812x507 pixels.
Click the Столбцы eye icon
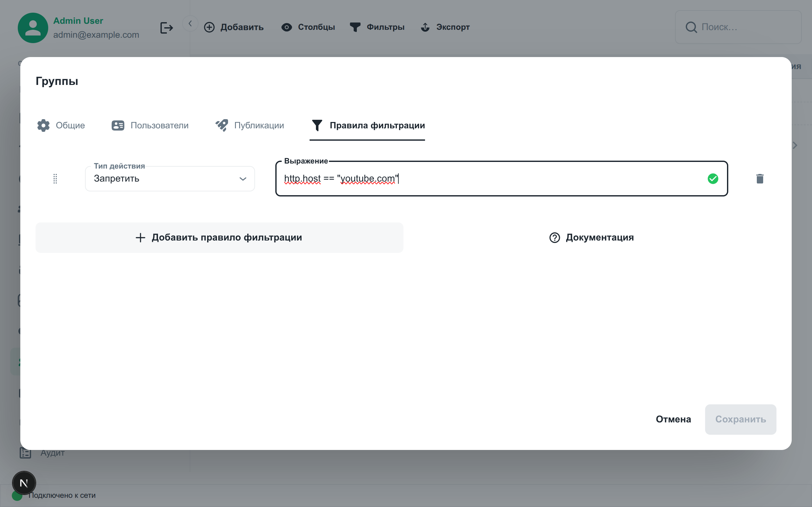(287, 27)
